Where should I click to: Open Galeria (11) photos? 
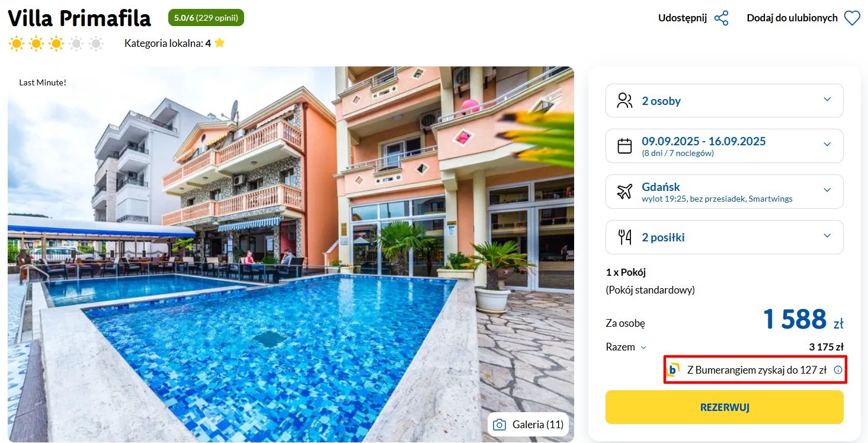click(x=528, y=425)
